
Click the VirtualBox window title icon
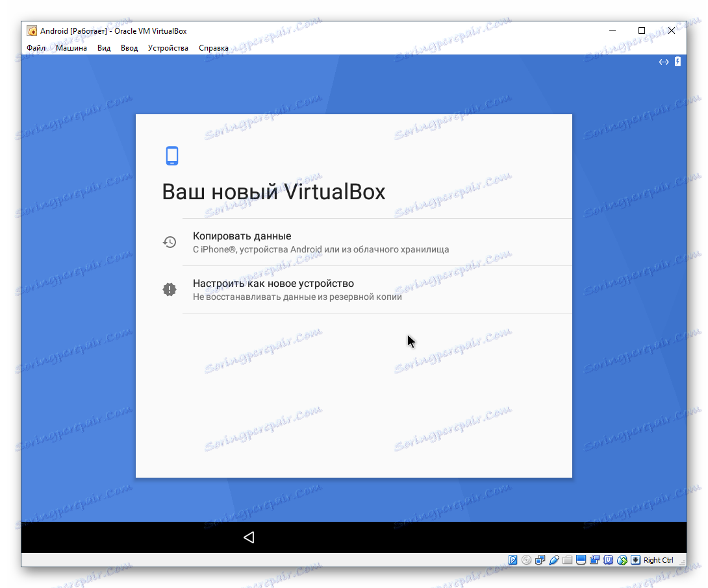tap(32, 31)
